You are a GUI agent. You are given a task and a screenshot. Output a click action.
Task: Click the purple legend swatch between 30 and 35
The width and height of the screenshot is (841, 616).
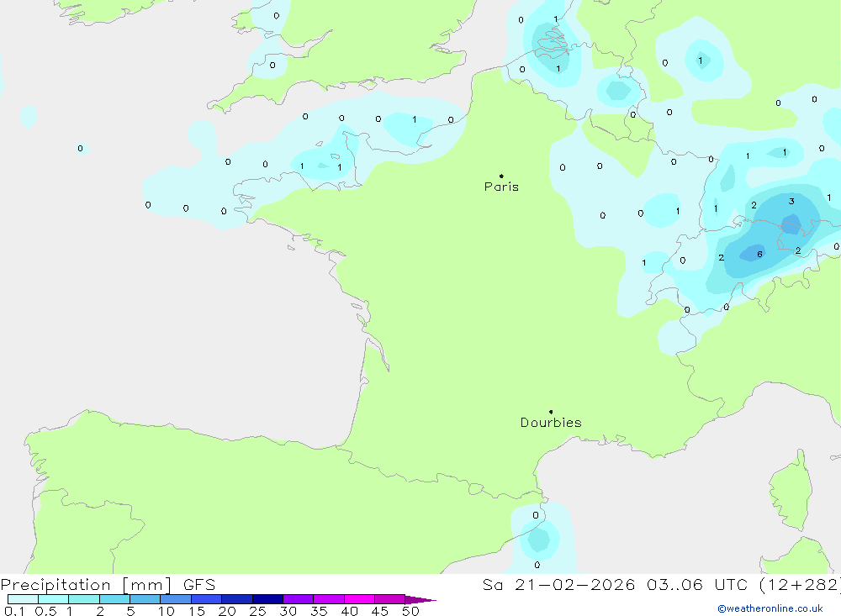click(298, 599)
